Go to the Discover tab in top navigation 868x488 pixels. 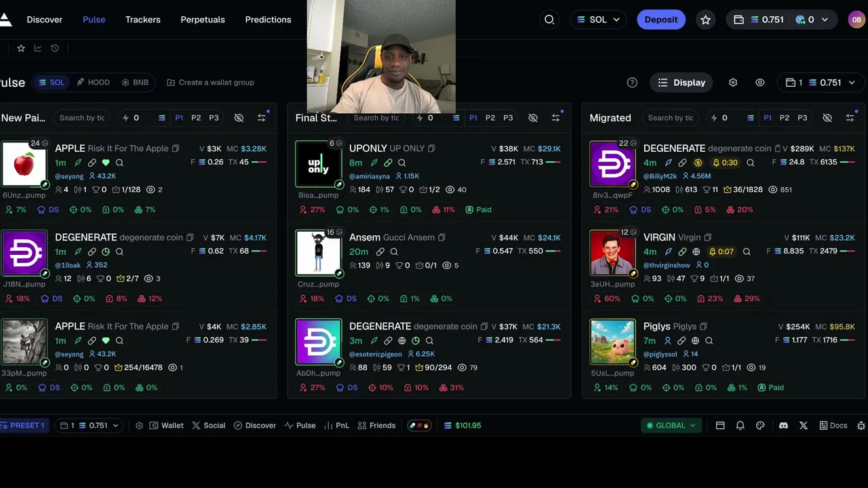[45, 20]
